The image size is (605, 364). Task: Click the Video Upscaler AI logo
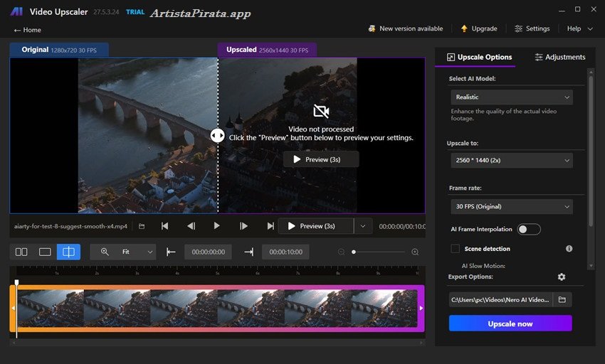click(16, 12)
